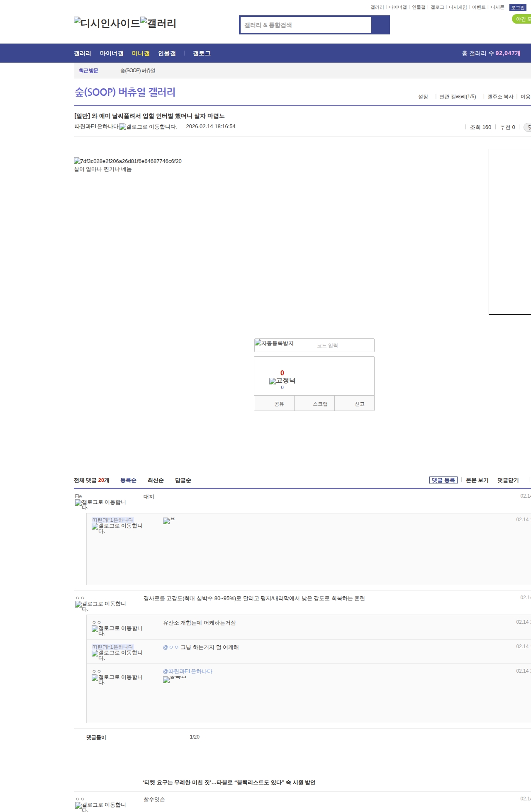Screen dimensions: 531x812
Task: Click 갤로그 icon next to 경사로를 고강도 comment
Action: pos(100,606)
